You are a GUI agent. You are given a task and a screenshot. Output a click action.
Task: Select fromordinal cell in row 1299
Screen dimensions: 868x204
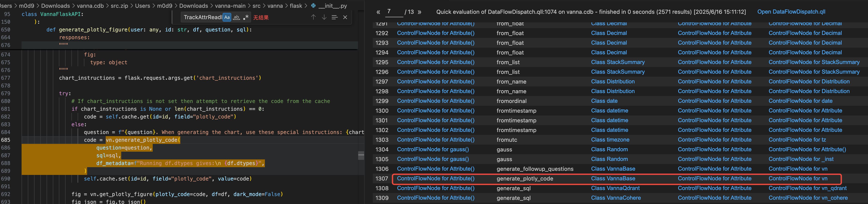(x=511, y=101)
